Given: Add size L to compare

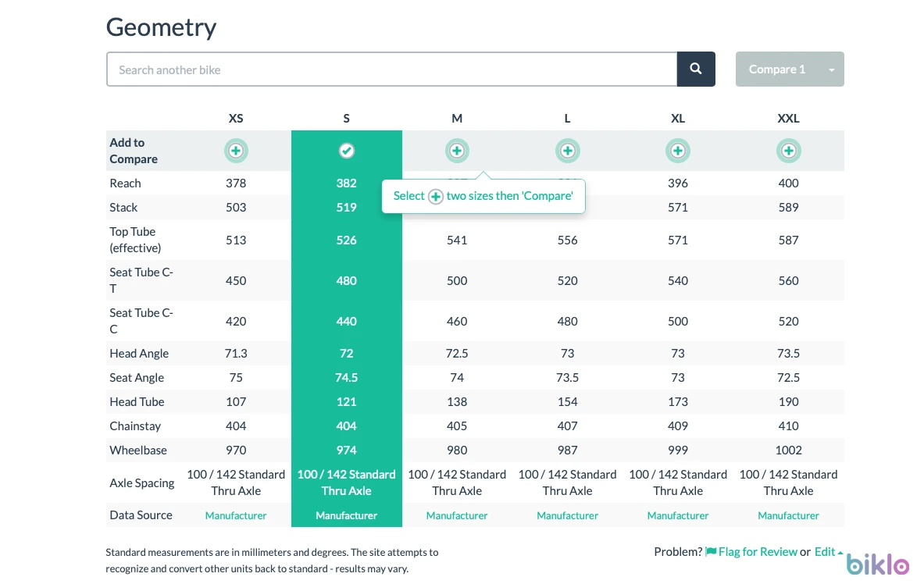Looking at the screenshot, I should point(568,151).
